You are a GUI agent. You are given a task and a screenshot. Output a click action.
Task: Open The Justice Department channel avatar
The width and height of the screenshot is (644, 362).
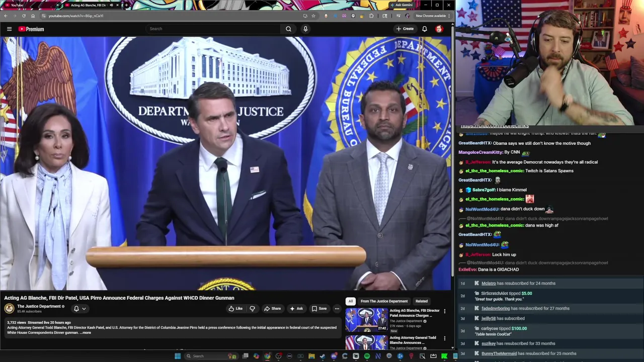click(10, 309)
